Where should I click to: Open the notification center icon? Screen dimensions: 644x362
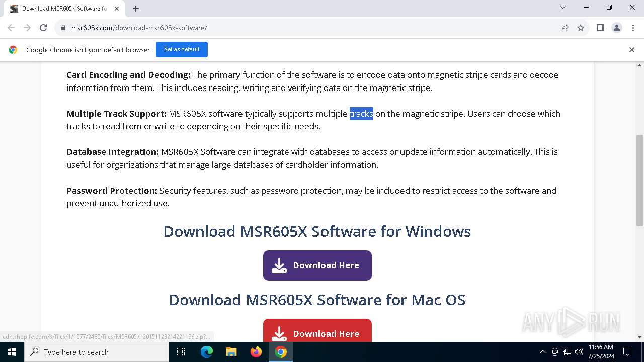coord(627,352)
